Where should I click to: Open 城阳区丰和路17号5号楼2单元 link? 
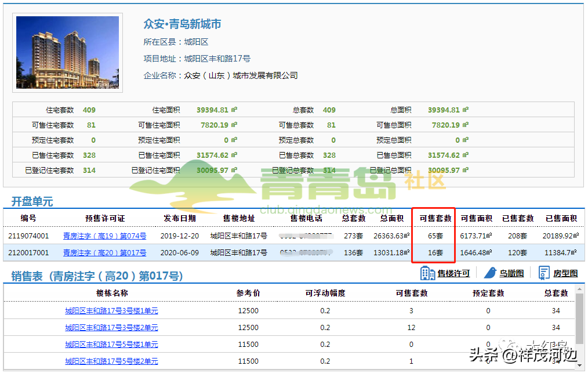coord(111,361)
